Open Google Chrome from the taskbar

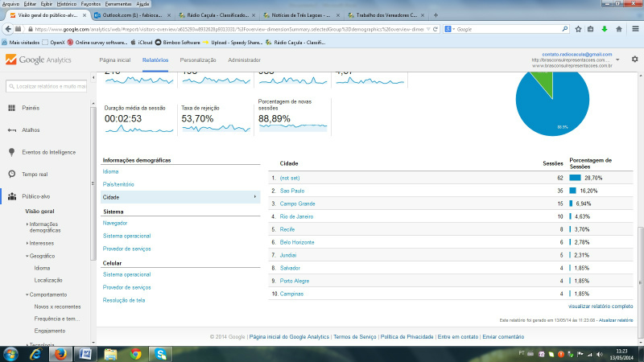(136, 353)
